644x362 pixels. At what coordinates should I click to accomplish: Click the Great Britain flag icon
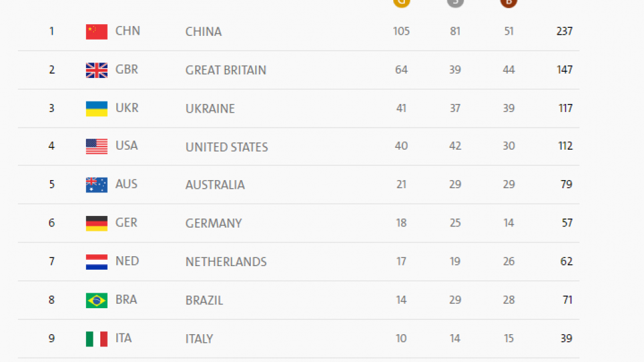click(97, 70)
